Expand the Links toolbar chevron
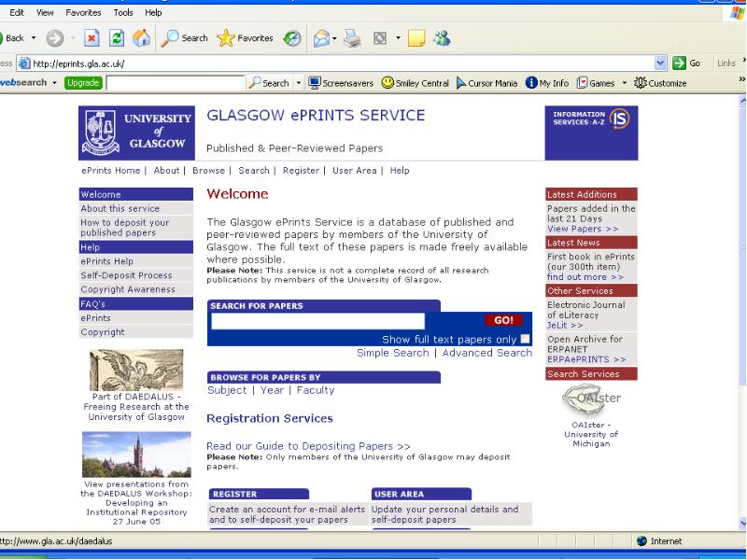Screen dimensions: 747x560 pyautogui.click(x=743, y=60)
